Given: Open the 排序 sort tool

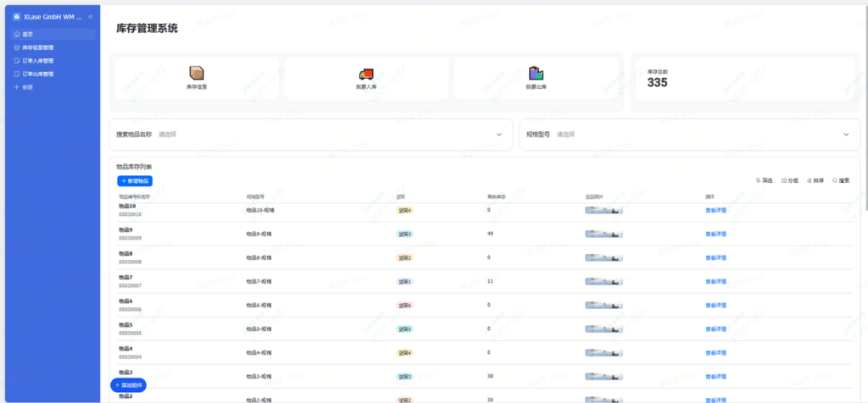Looking at the screenshot, I should (x=815, y=180).
